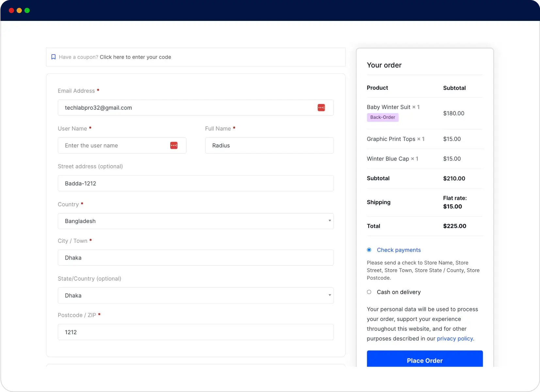This screenshot has width=540, height=392.
Task: Click the red password manager icon in Email Address field
Action: 321,107
